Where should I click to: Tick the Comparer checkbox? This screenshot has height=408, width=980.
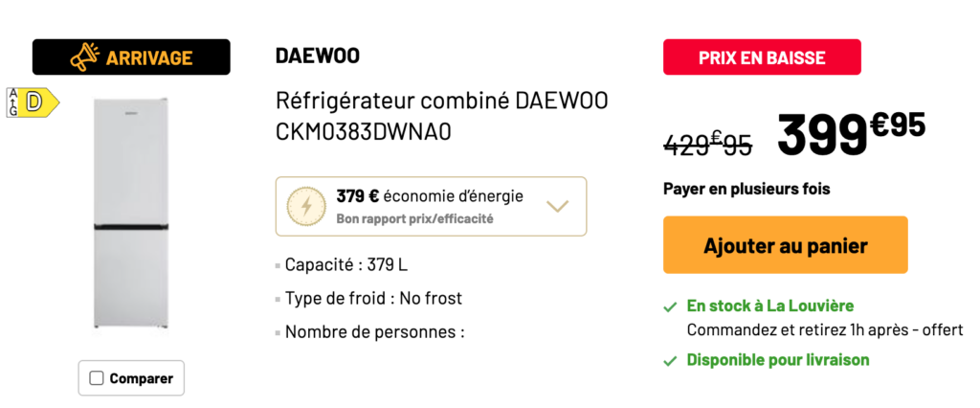(x=97, y=378)
